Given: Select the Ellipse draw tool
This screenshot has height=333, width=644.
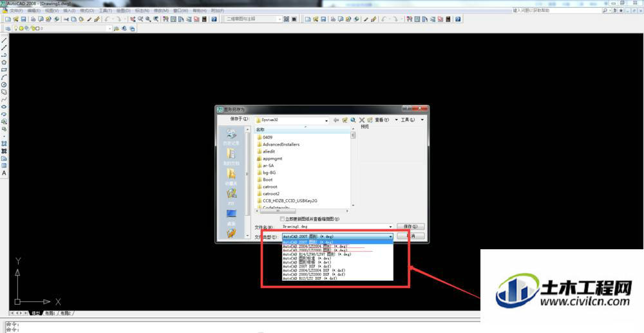Looking at the screenshot, I should [4, 106].
